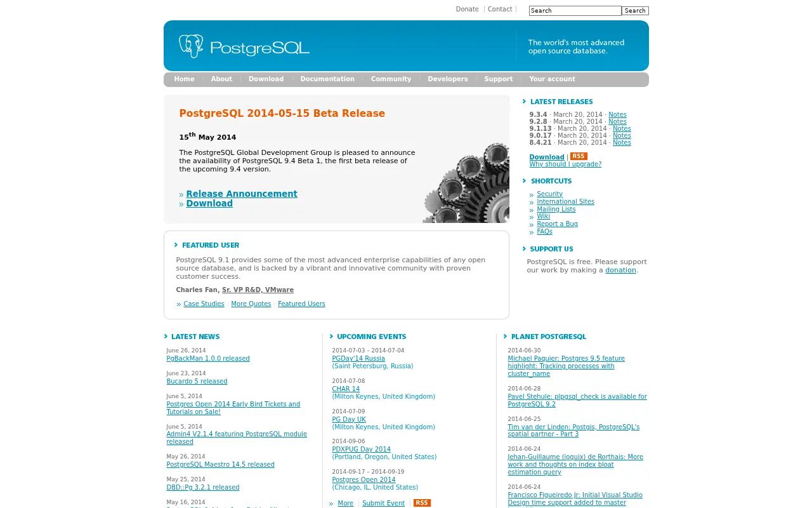Open the Developers menu item
The image size is (812, 508).
coord(448,79)
